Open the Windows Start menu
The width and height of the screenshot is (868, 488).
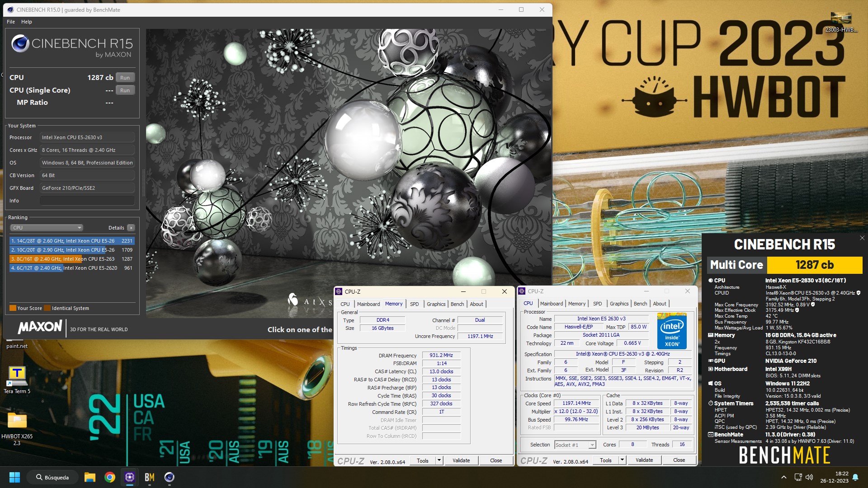[x=14, y=477]
